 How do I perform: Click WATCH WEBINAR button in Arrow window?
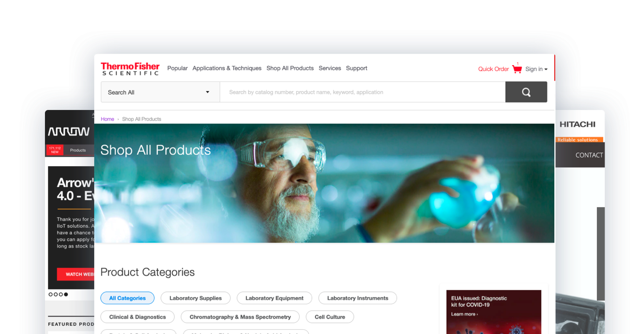tap(76, 274)
